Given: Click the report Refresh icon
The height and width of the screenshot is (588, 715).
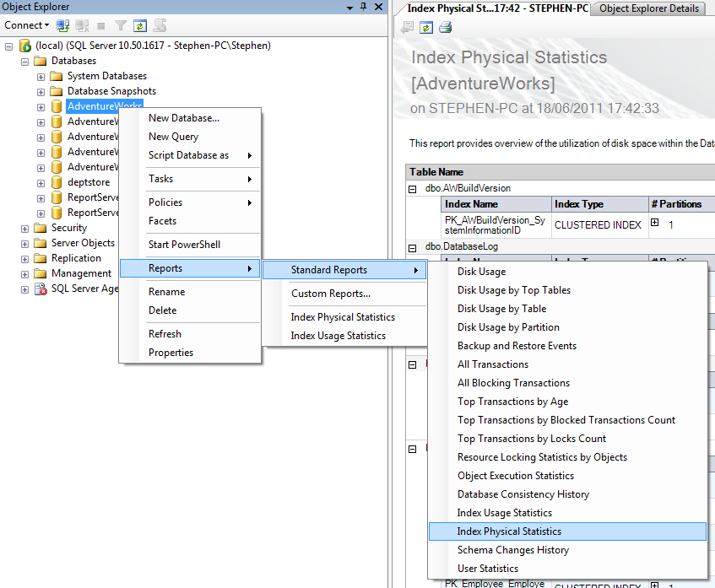Looking at the screenshot, I should [426, 27].
